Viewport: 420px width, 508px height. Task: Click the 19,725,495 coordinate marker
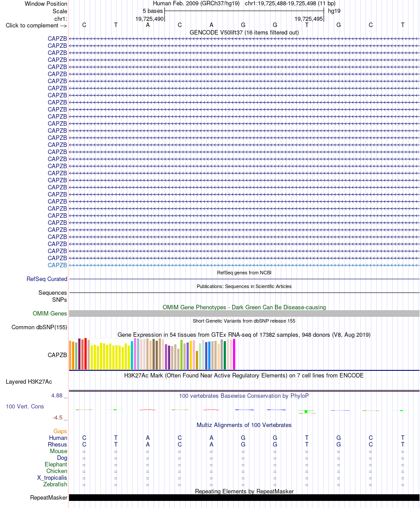(x=309, y=19)
